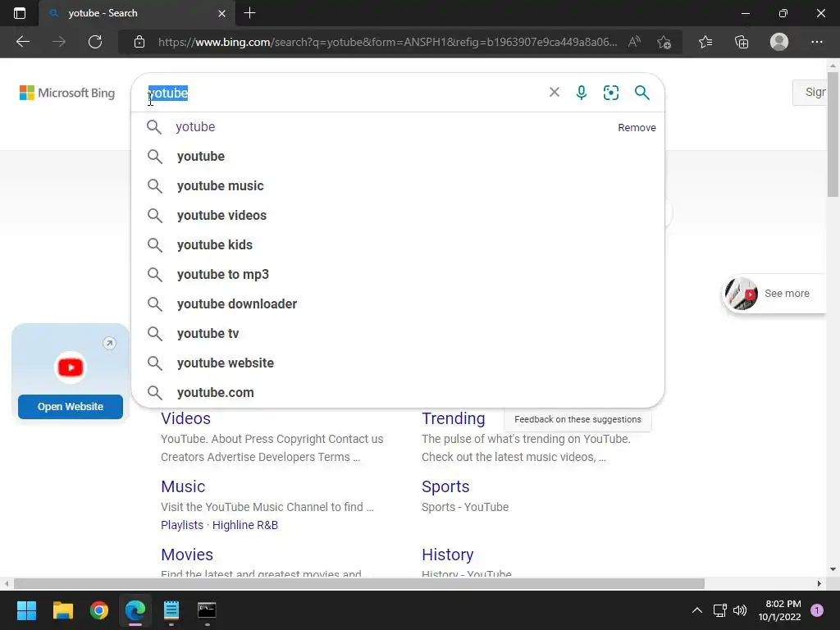Open the Playlists sublink
This screenshot has width=840, height=630.
coord(182,525)
